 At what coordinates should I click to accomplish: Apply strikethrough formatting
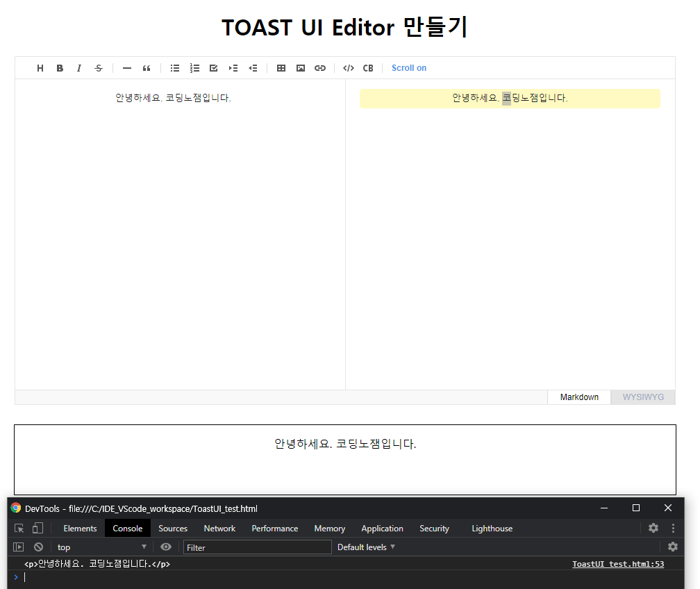99,68
